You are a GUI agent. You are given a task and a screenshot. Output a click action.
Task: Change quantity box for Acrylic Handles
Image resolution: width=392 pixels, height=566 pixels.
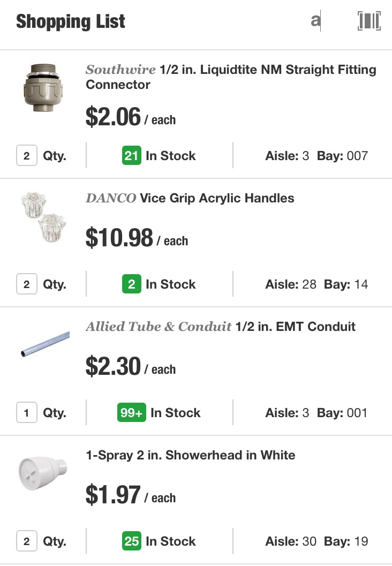27,284
